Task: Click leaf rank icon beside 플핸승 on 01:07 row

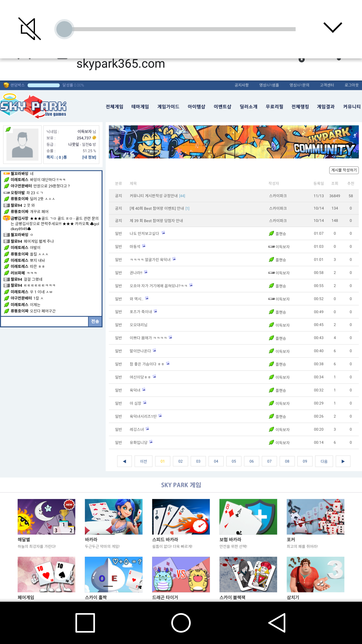Action: (271, 233)
